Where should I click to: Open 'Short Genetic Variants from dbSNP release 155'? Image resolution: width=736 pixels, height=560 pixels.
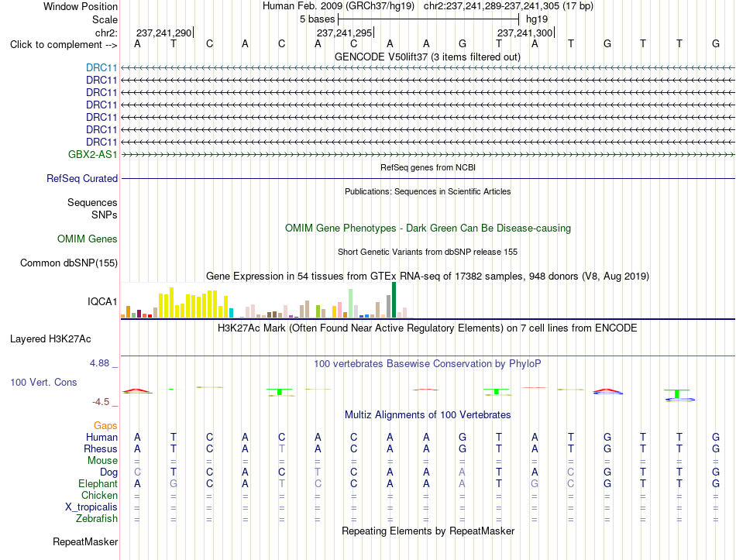point(428,252)
